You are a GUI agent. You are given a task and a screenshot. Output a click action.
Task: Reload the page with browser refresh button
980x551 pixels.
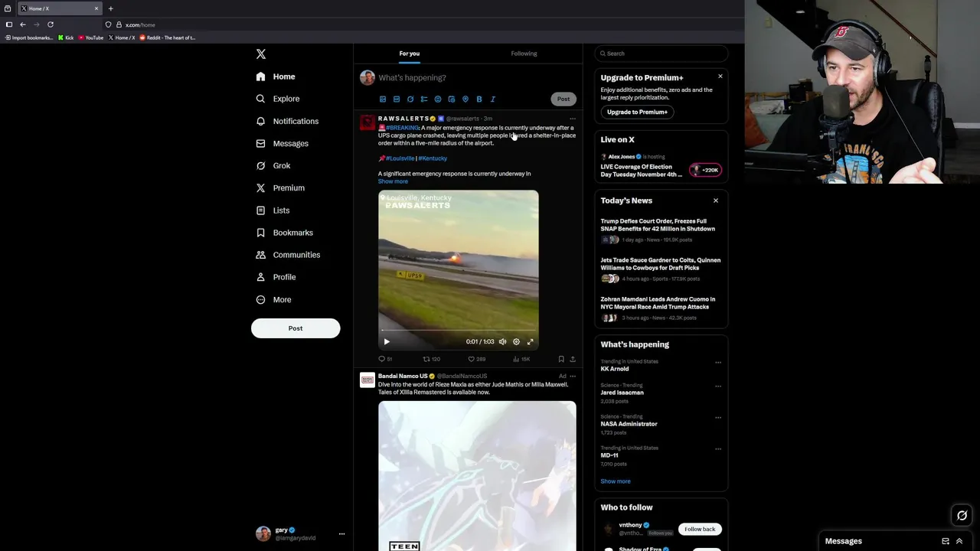tap(51, 24)
